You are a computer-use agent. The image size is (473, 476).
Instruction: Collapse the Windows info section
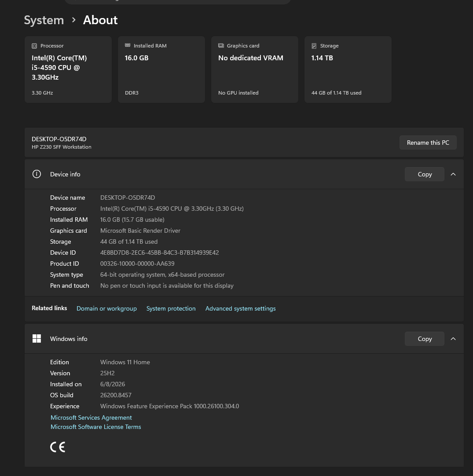coord(453,339)
